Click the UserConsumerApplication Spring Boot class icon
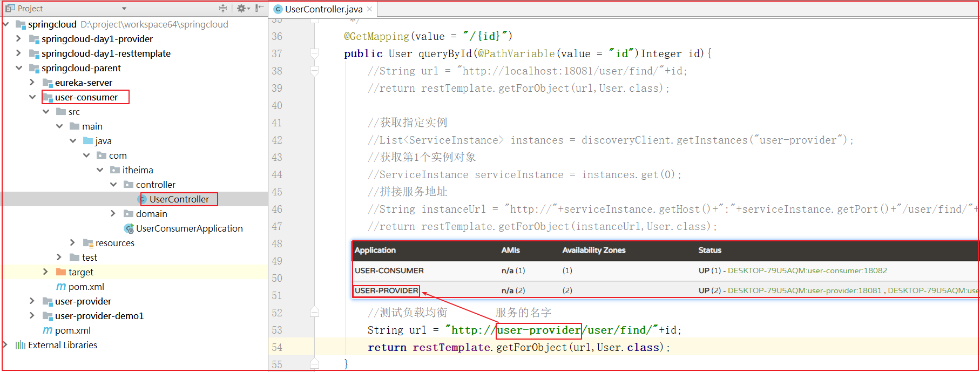980x372 pixels. click(x=129, y=228)
